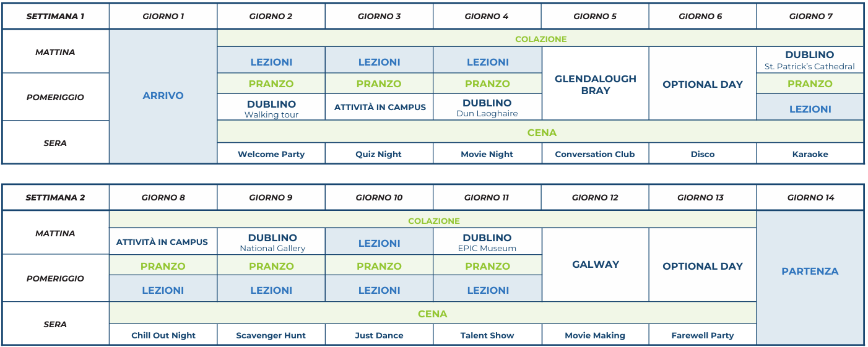Image resolution: width=868 pixels, height=347 pixels.
Task: Click SETTIMANA 2 header cell
Action: (x=55, y=197)
